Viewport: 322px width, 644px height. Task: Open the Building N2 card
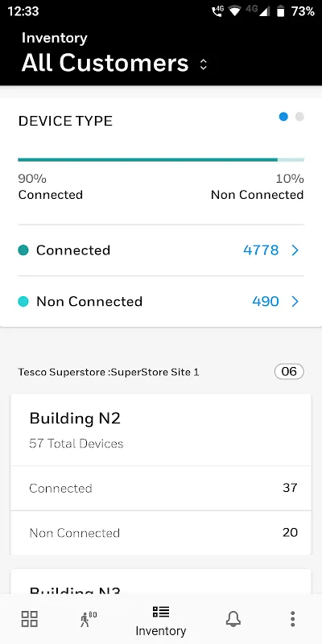(161, 474)
